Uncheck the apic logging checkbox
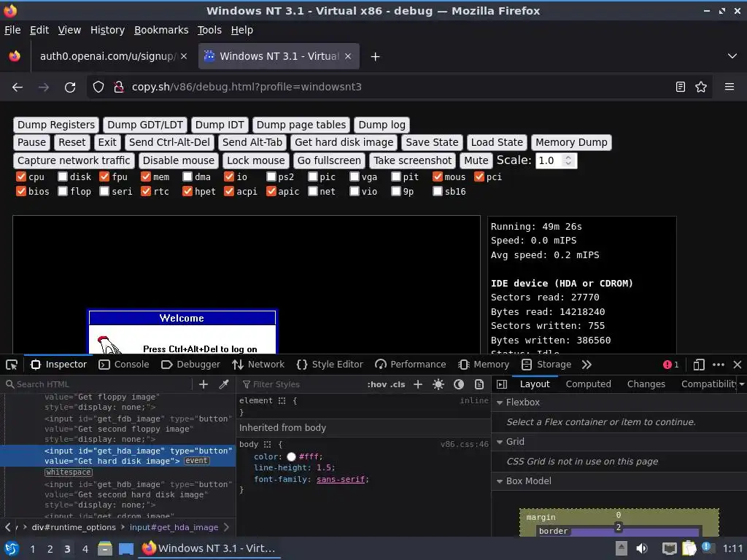This screenshot has width=747, height=560. coord(271,192)
